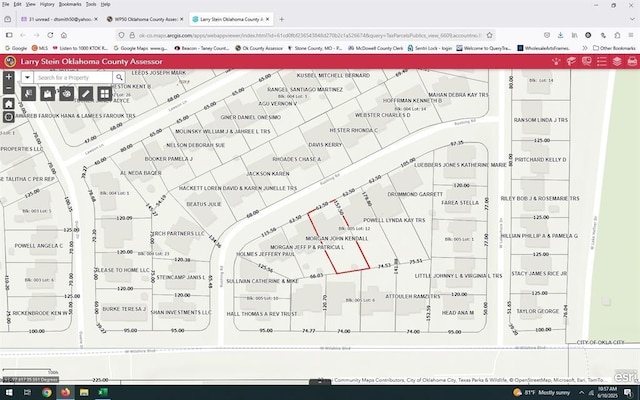Open the bookmark widget below search

pyautogui.click(x=48, y=94)
